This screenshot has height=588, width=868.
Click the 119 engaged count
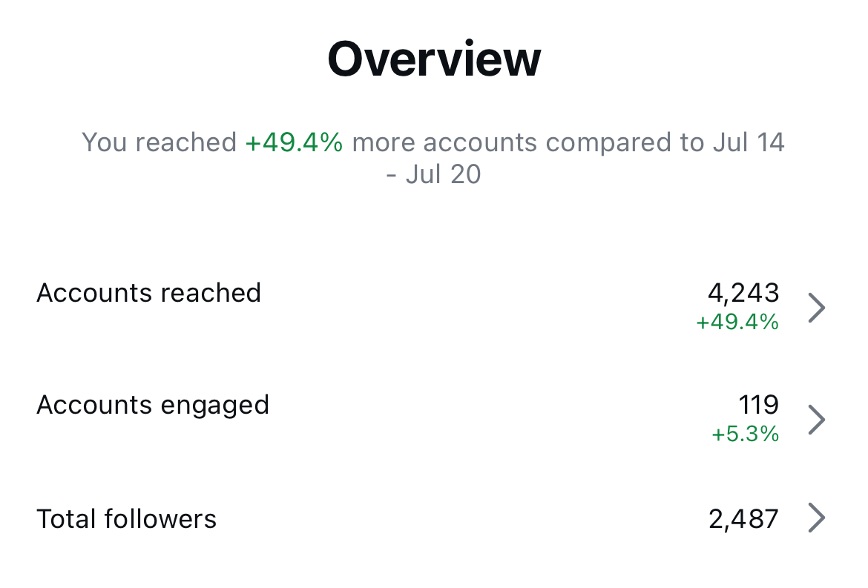pos(758,405)
